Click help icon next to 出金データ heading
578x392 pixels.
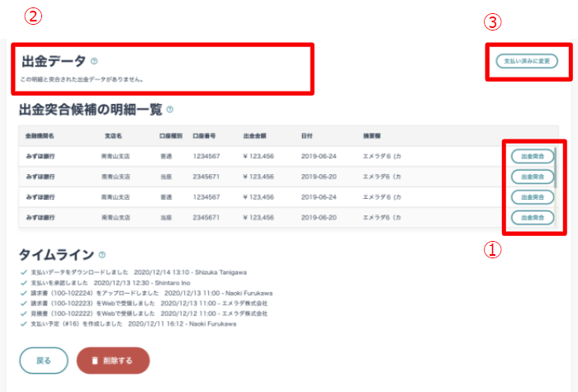point(94,61)
